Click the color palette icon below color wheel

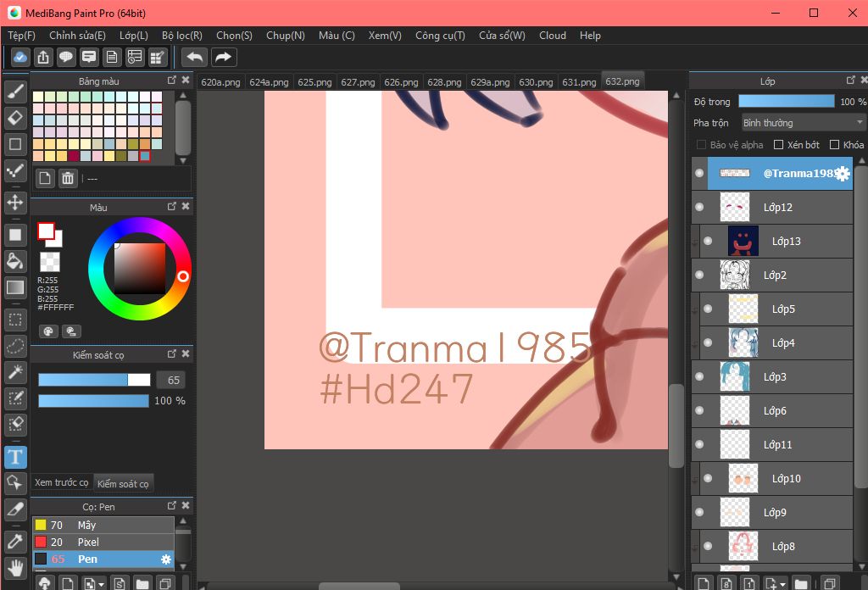click(x=48, y=331)
